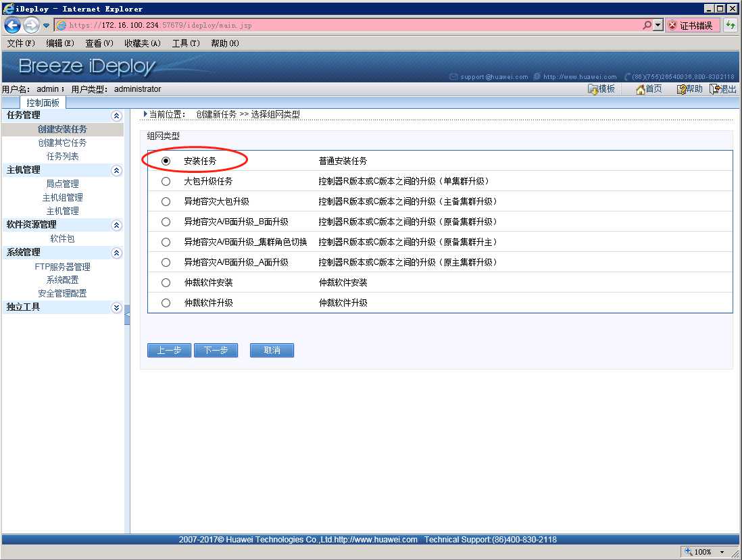The image size is (742, 560).
Task: Select the 仲裁软件安装 radio button
Action: (x=166, y=283)
